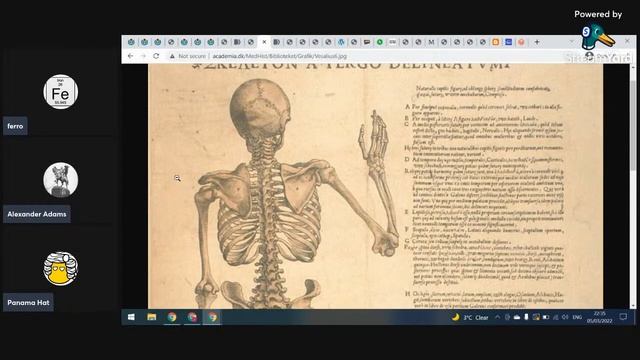Screen dimensions: 640x360
Task: Go forward in browser history
Action: point(143,56)
